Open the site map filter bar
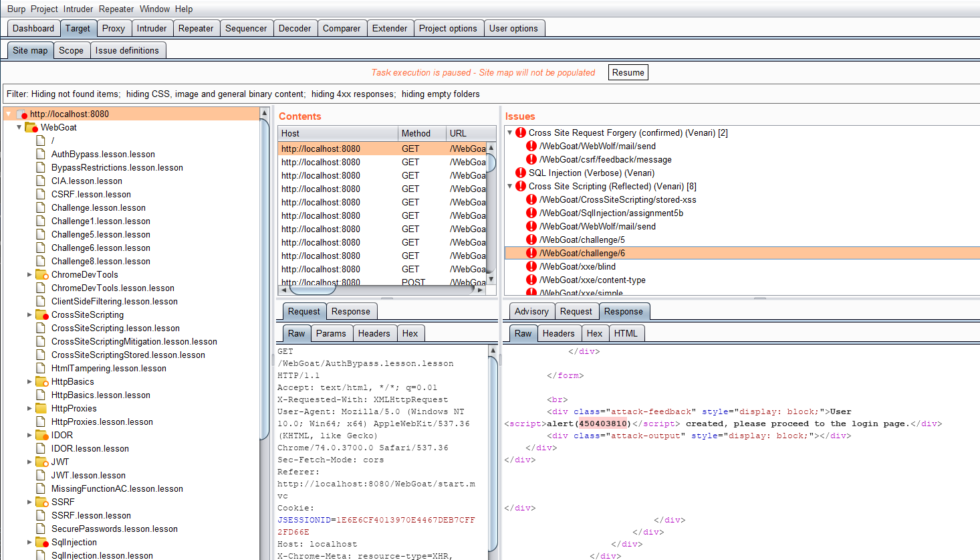980x560 pixels. point(490,94)
